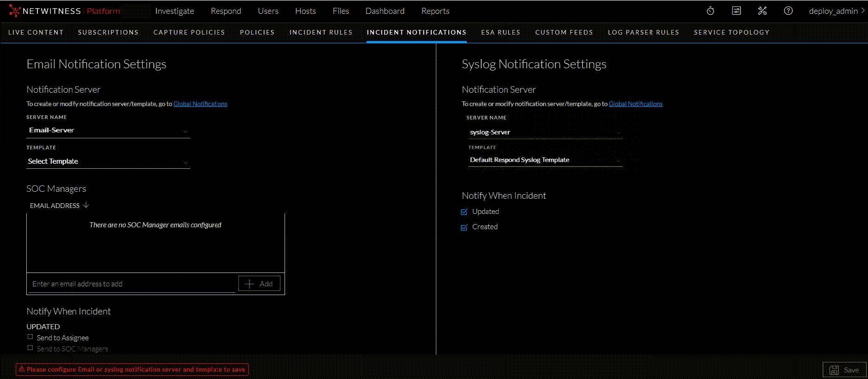Viewport: 868px width, 379px height.
Task: Open the Investigate menu
Action: [x=174, y=11]
